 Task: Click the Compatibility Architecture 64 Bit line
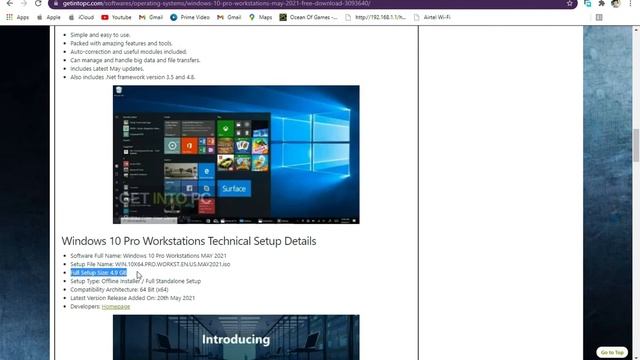(119, 289)
